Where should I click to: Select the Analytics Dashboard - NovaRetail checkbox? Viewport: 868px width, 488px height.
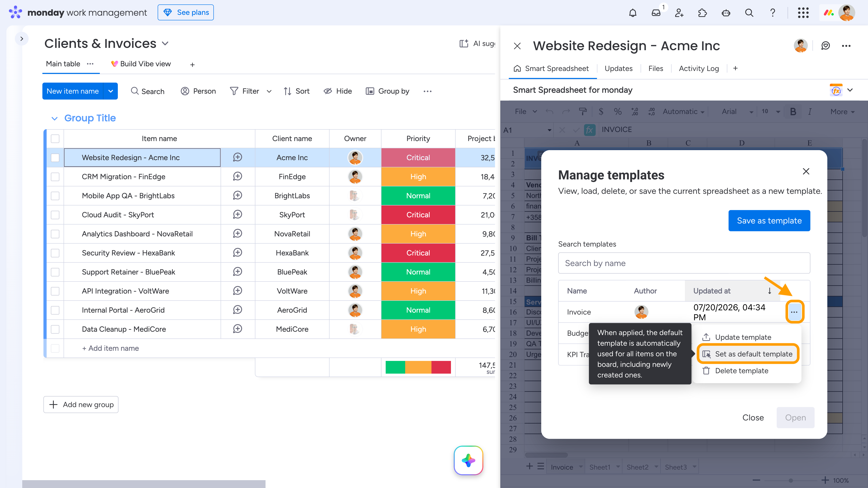[x=55, y=234]
